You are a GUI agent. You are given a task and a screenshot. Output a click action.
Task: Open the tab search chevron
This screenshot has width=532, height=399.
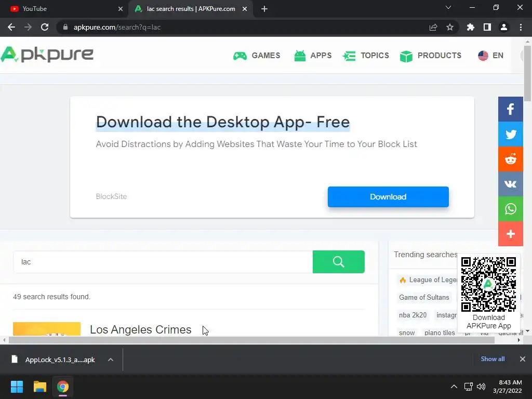coord(448,7)
